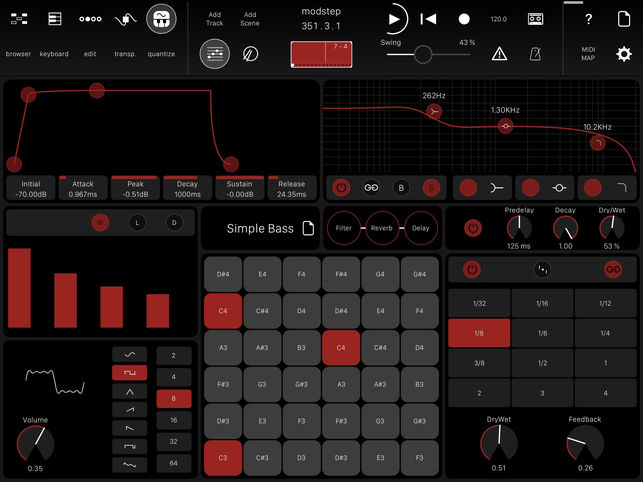643x482 pixels.
Task: Click the mixer sliders round icon
Action: click(x=214, y=54)
